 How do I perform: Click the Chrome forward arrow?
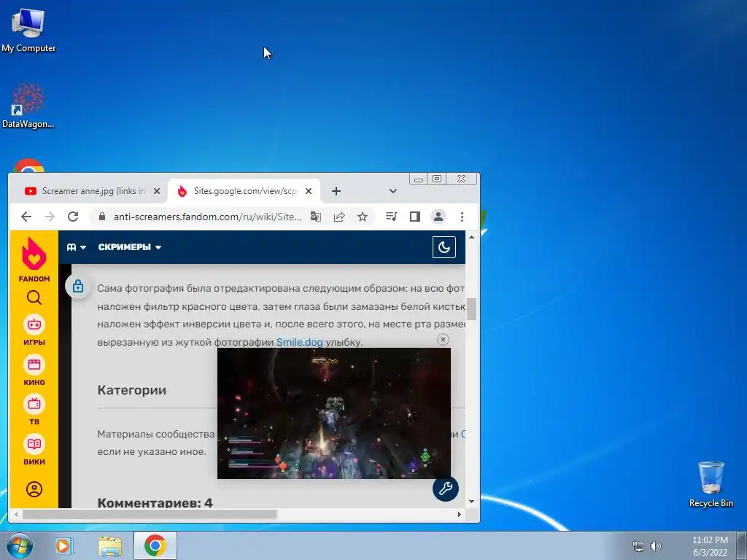[50, 217]
